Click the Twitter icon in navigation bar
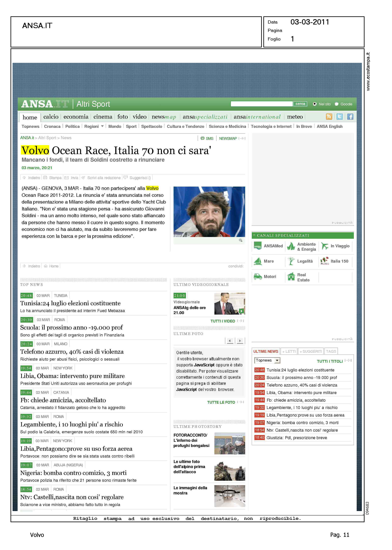392x550 pixels. click(x=339, y=117)
